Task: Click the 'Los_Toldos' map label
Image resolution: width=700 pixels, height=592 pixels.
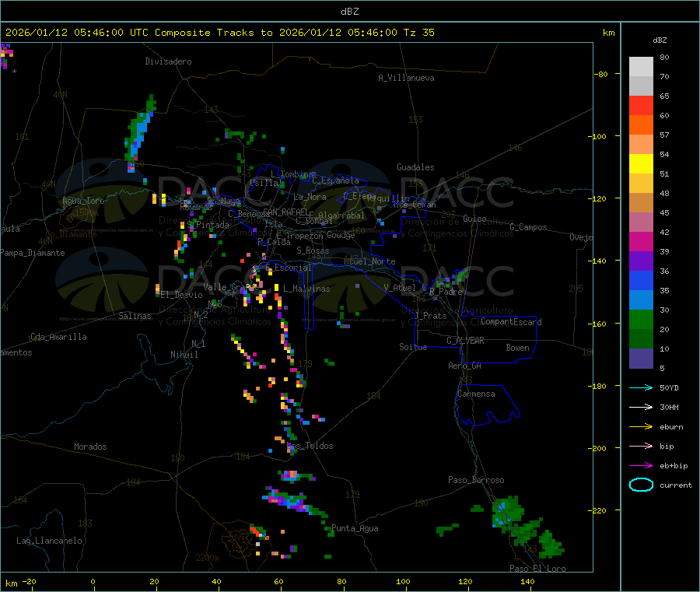Action: pos(310,446)
